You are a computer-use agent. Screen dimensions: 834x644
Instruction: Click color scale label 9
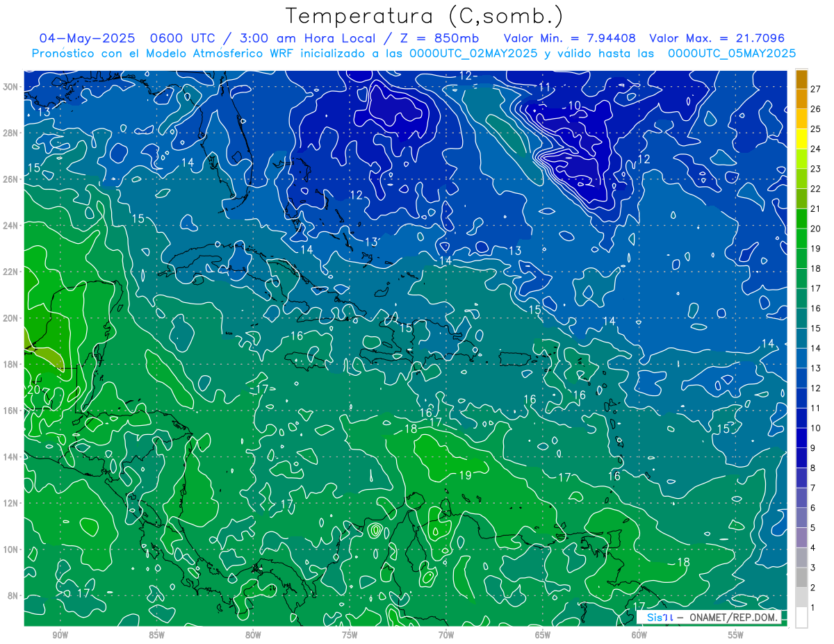(x=813, y=448)
